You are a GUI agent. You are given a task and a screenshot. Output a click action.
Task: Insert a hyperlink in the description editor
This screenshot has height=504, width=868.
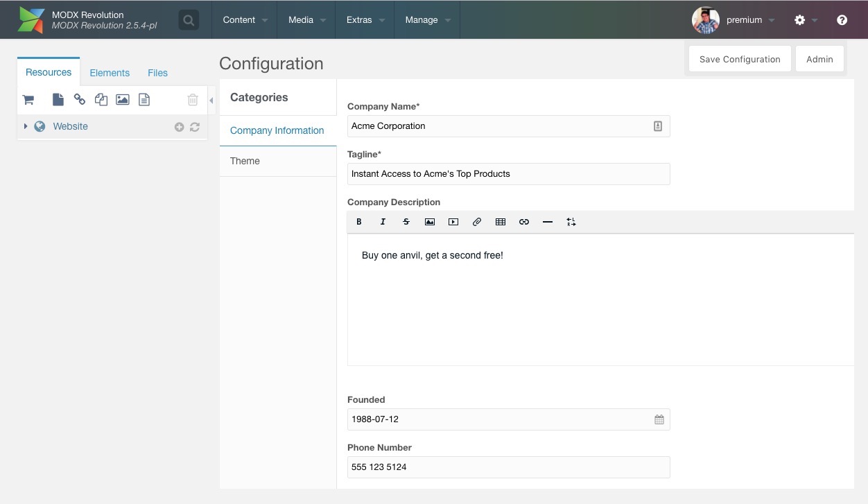point(524,222)
